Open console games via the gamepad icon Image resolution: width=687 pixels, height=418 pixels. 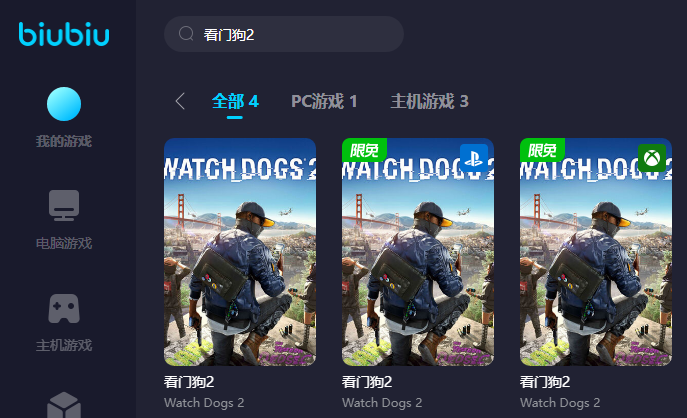(64, 308)
